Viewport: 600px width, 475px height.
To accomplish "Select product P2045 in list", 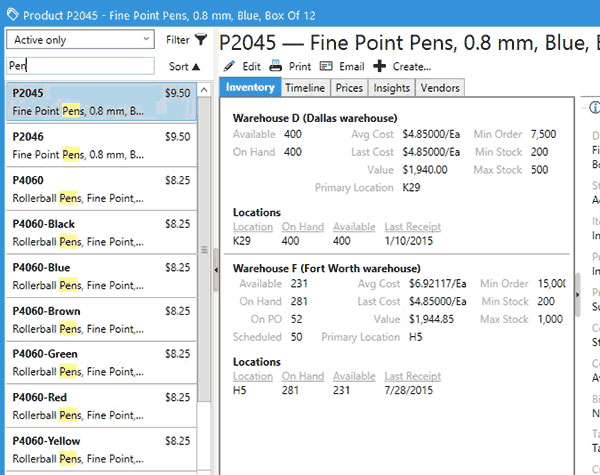I will pyautogui.click(x=101, y=102).
